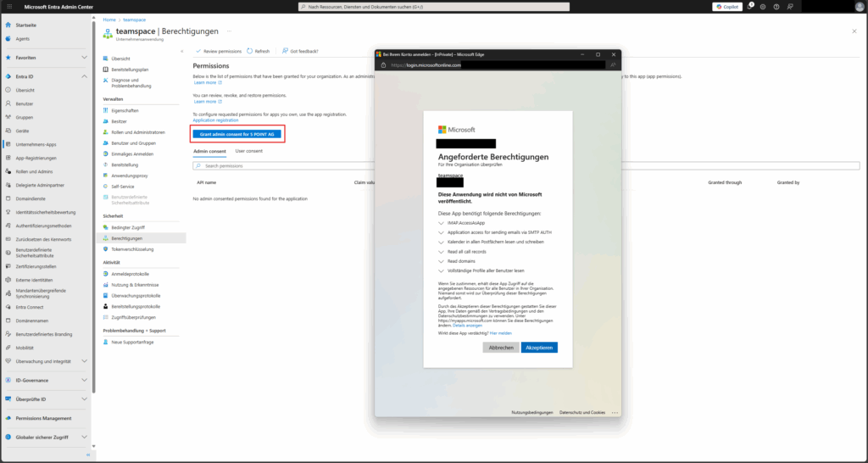Click Abbrechen in the consent dialog
868x463 pixels.
coord(501,348)
